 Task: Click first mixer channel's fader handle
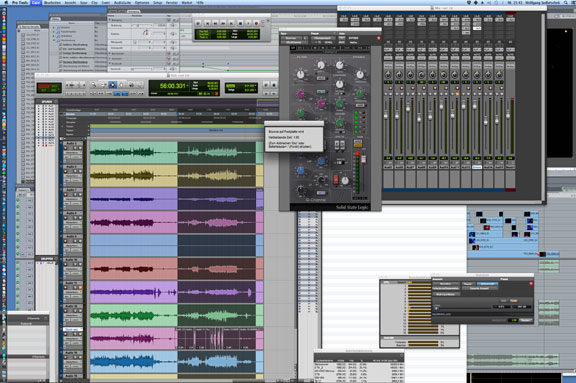(386, 116)
